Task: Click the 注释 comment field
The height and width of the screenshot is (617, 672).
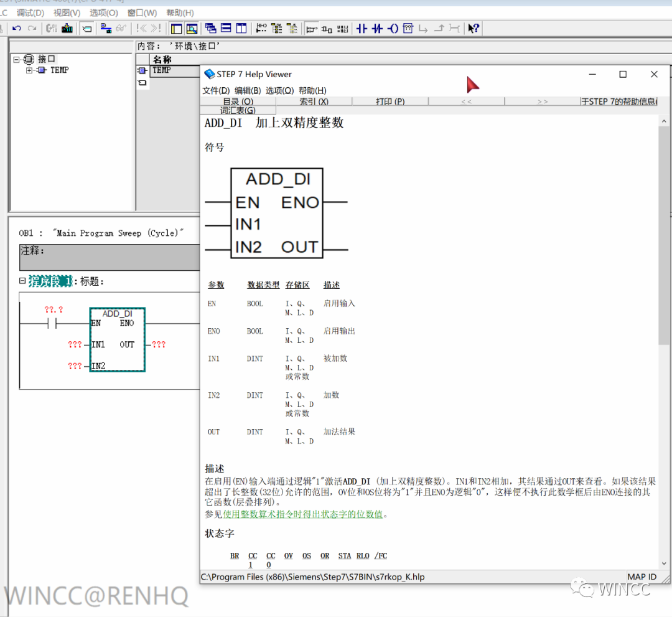Action: click(110, 257)
